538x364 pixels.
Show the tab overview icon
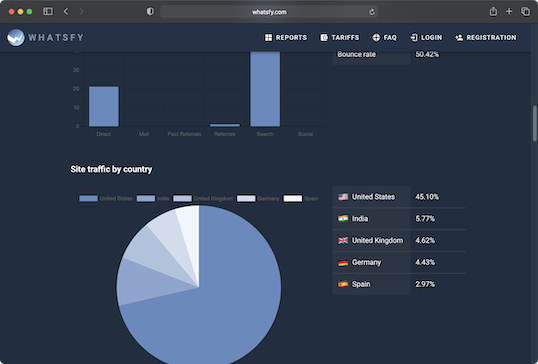click(x=525, y=11)
